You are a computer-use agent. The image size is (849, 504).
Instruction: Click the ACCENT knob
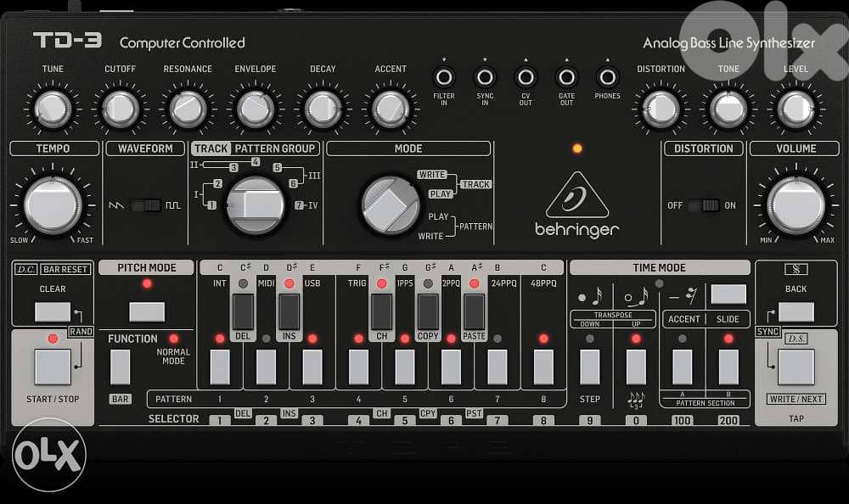tap(391, 109)
